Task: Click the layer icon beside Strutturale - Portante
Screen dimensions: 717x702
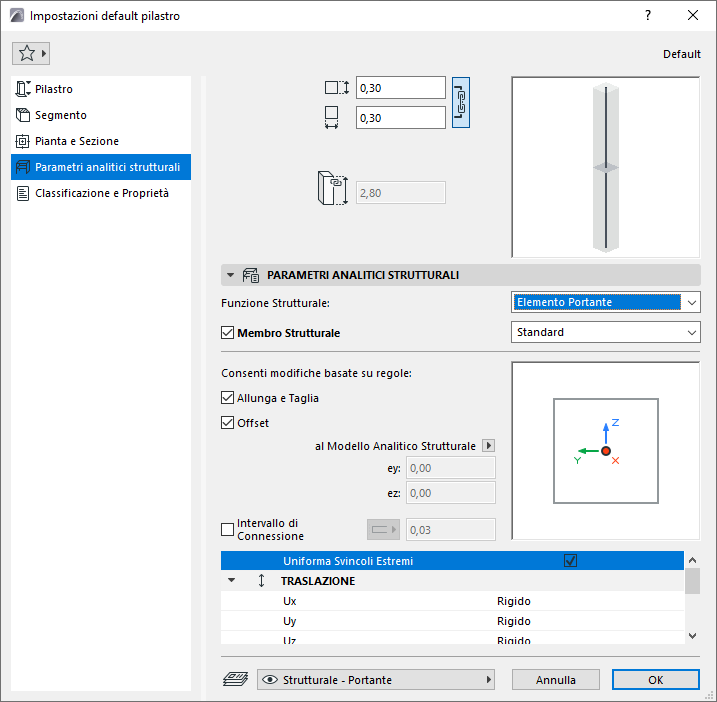Action: [235, 679]
